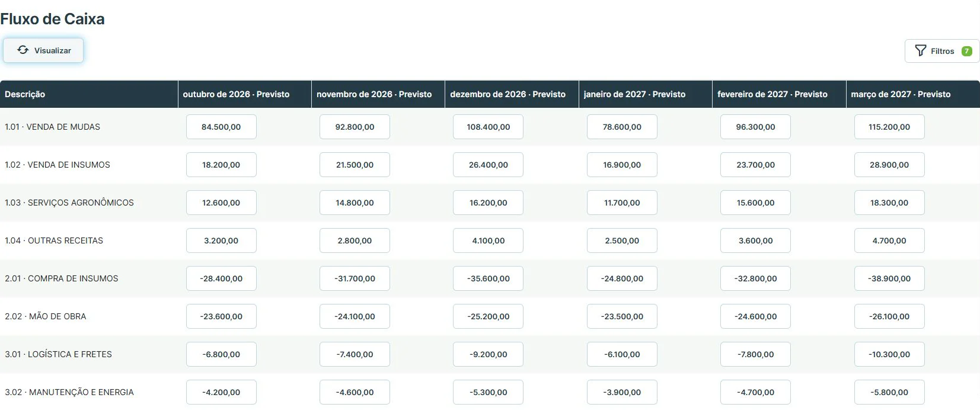980x417 pixels.
Task: Click the 2.01 · COMPRA DE INSUMOS row label
Action: [x=62, y=278]
